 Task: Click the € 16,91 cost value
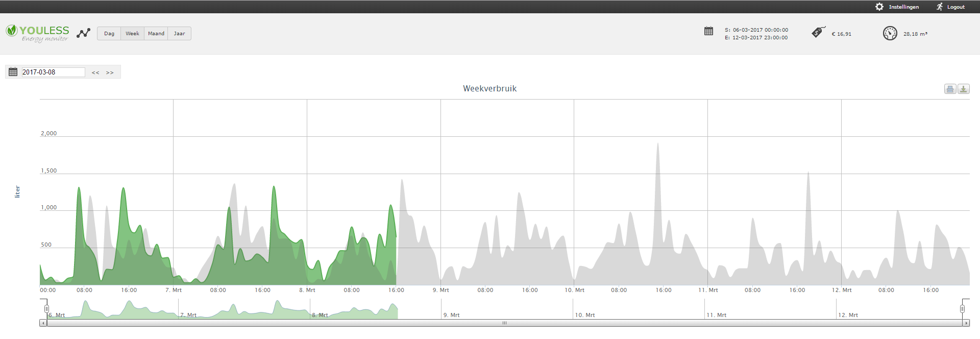(842, 34)
